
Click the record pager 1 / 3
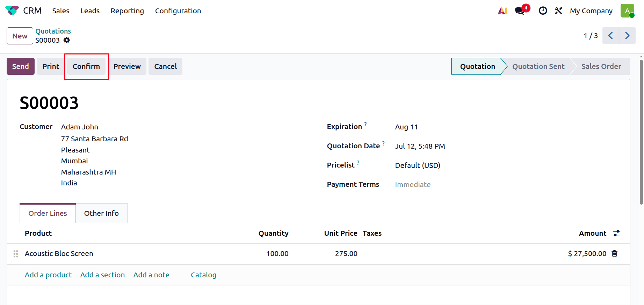coord(591,36)
